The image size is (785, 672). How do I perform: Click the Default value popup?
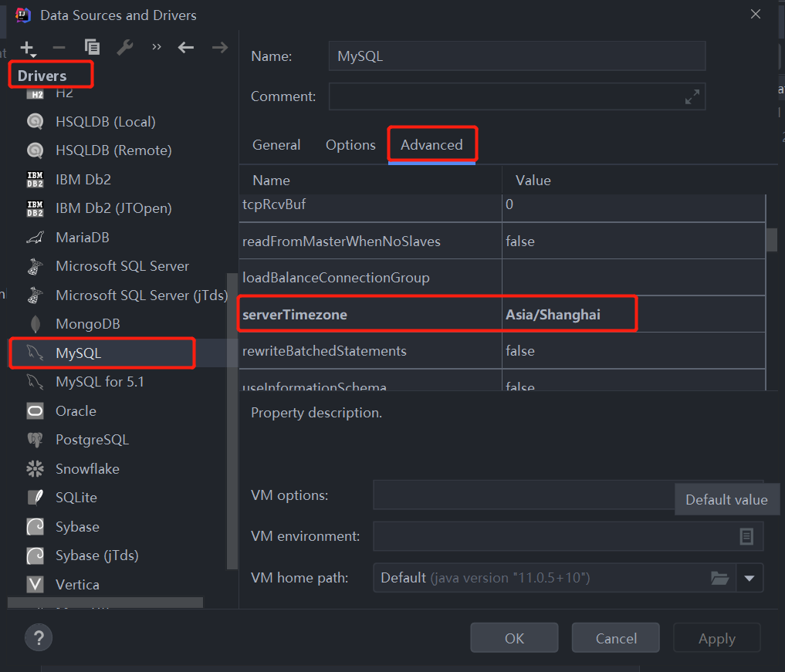coord(726,499)
